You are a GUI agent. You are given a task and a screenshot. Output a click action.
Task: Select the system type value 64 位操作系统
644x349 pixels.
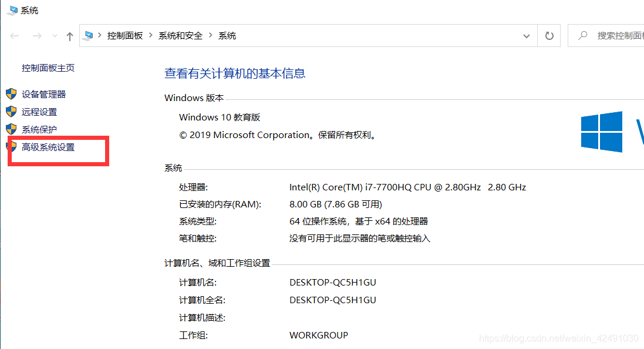coord(359,221)
